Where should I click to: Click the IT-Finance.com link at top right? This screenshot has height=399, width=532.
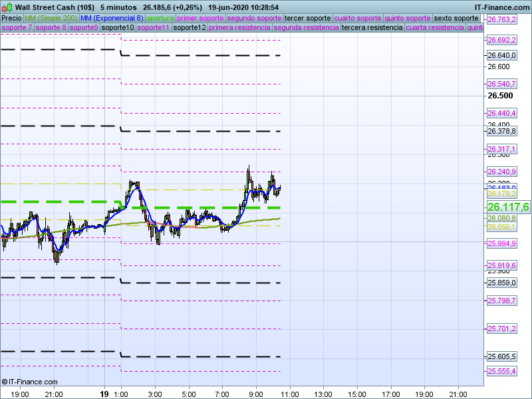click(x=501, y=7)
